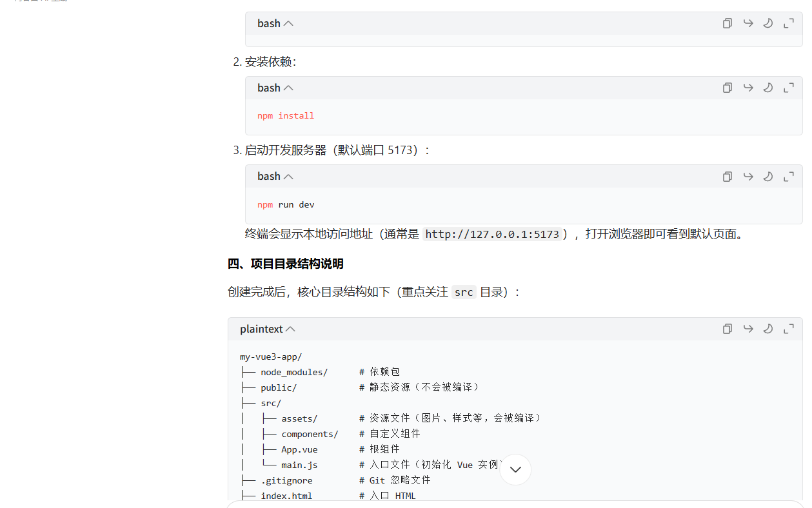Click list item 安装依赖
The image size is (812, 508).
coord(270,62)
